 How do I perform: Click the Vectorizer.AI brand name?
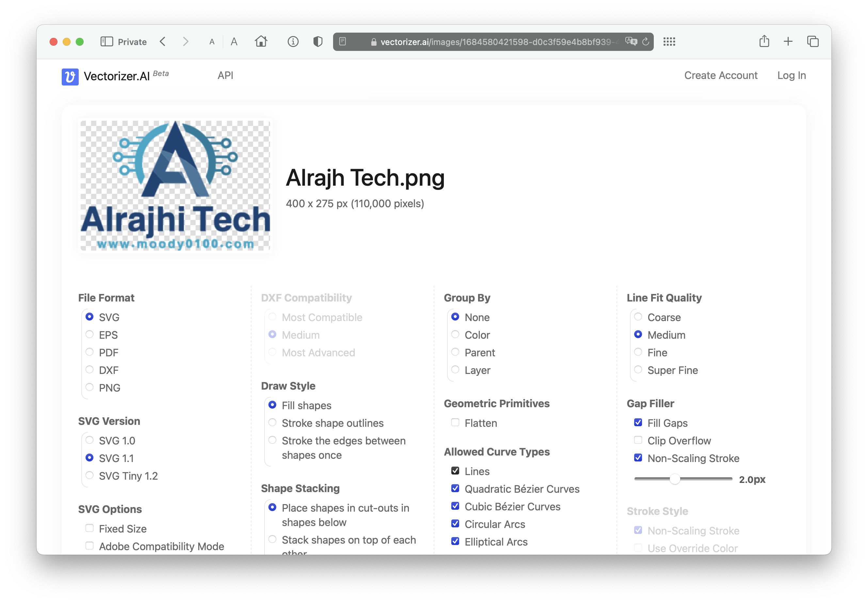117,76
